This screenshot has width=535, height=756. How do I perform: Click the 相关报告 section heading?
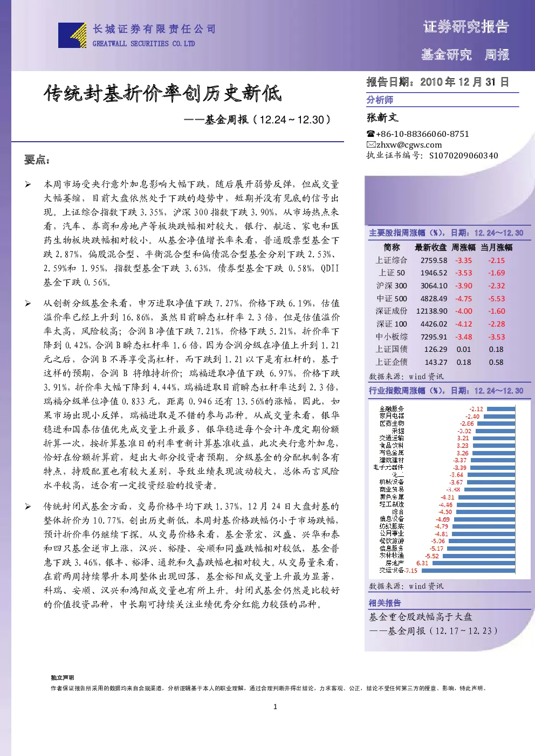pyautogui.click(x=385, y=603)
